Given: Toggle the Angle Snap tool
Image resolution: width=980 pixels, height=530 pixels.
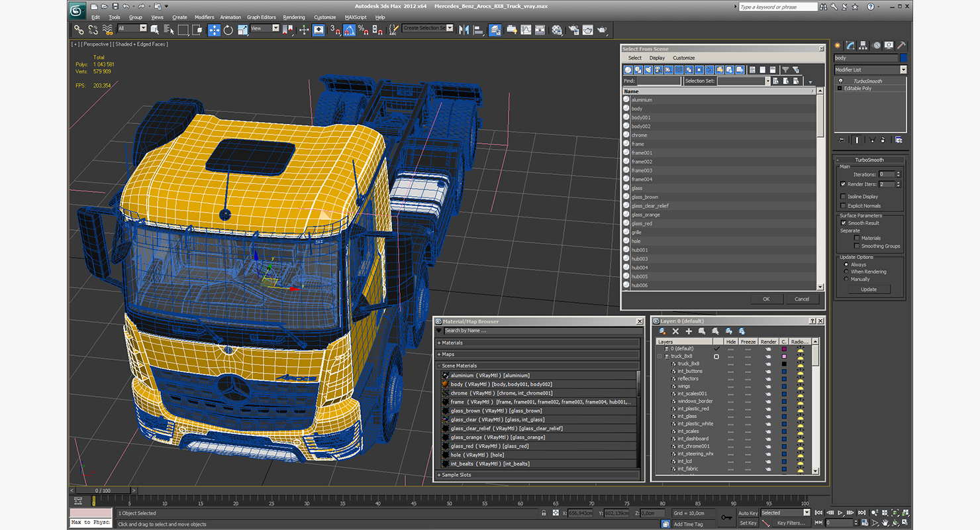Looking at the screenshot, I should [349, 30].
